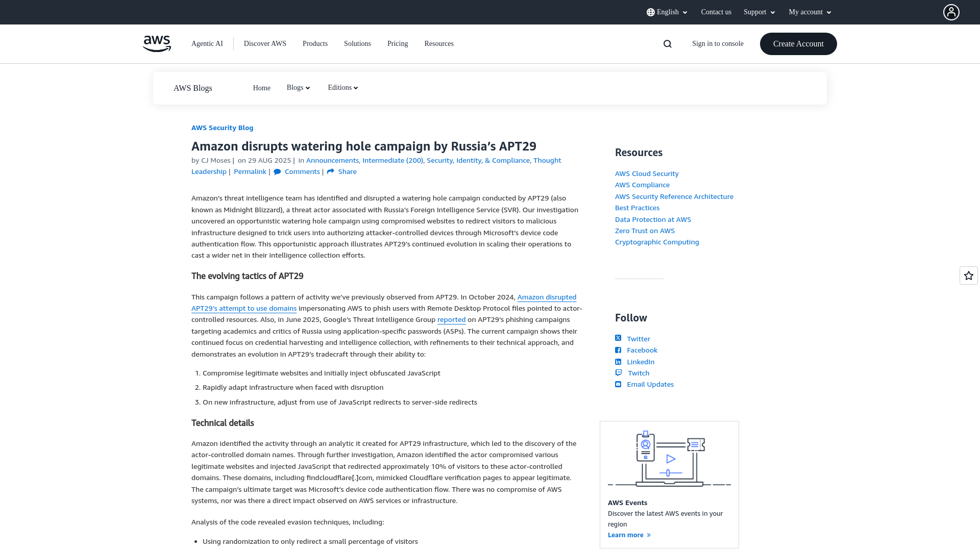Open Cryptographic Computing link
Image resolution: width=980 pixels, height=551 pixels.
point(657,242)
